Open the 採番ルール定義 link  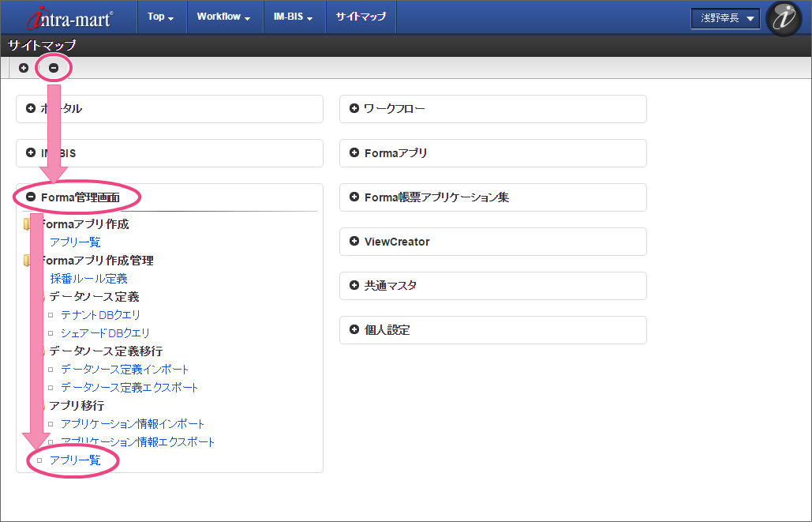tap(88, 278)
